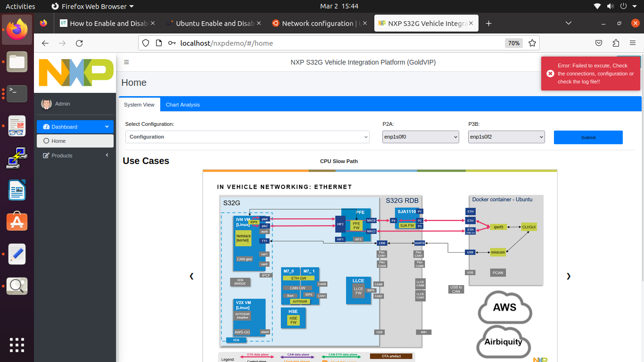The height and width of the screenshot is (362, 644).
Task: Dismiss the red error notification icon
Action: [550, 74]
